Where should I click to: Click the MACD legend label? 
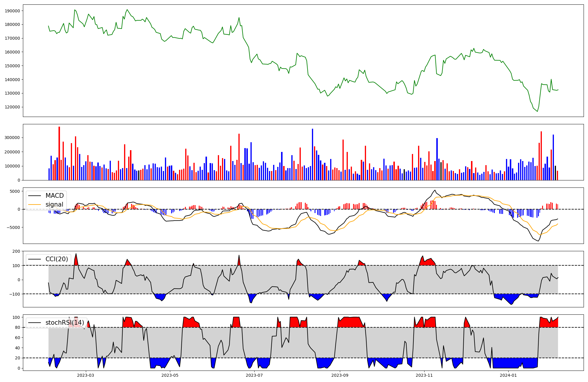(x=54, y=196)
